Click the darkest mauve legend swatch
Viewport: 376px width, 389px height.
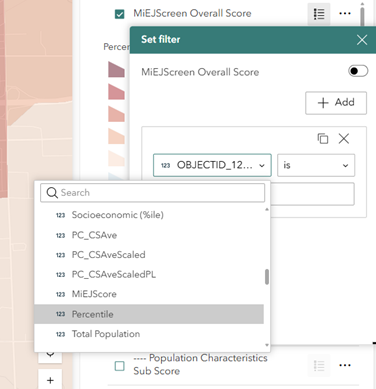116,69
